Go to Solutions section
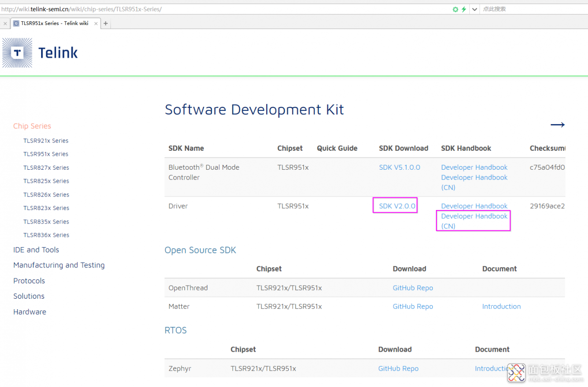 tap(29, 296)
